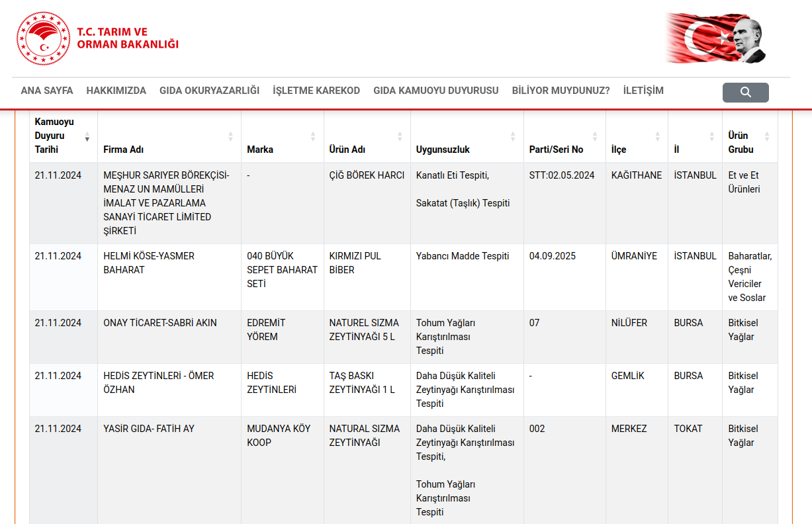The height and width of the screenshot is (524, 812).
Task: Sort table by Uygunsuzluk column
Action: [x=513, y=137]
